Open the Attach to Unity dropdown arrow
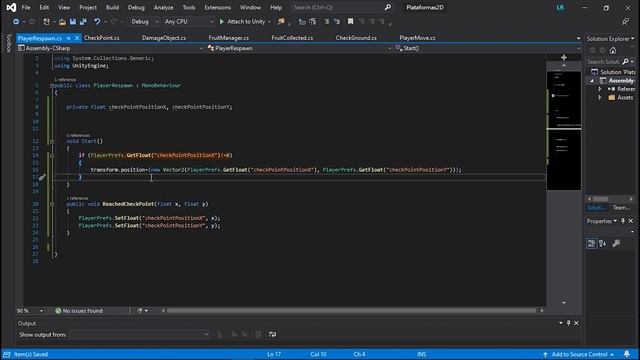This screenshot has width=640, height=360. (269, 22)
